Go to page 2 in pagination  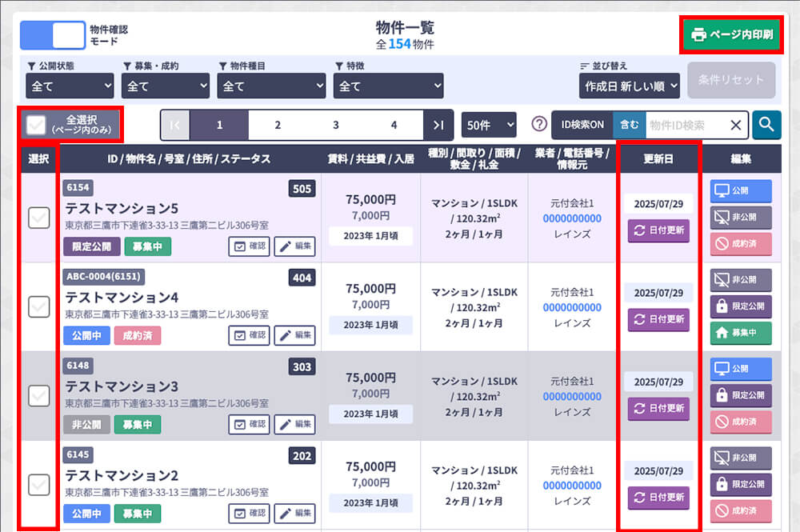(278, 125)
